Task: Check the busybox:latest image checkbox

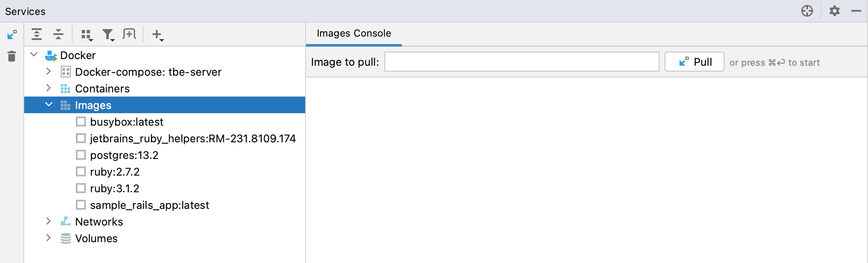Action: coord(80,122)
